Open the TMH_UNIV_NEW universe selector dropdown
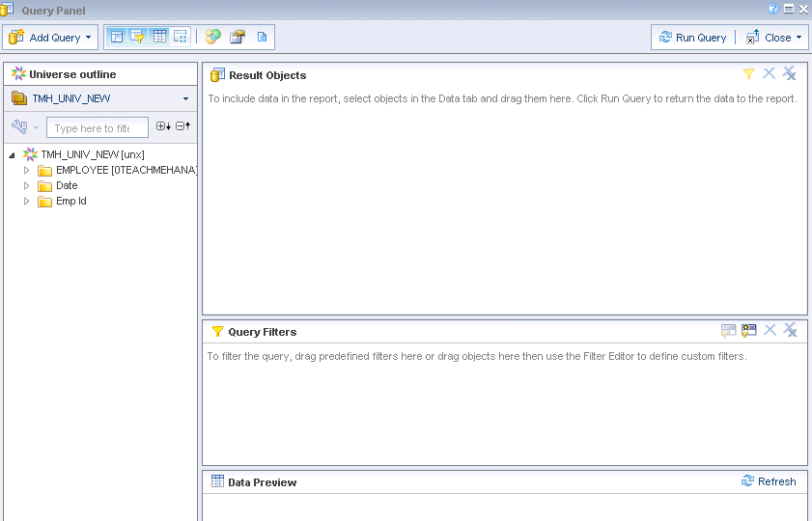Viewport: 812px width, 521px height. point(186,98)
